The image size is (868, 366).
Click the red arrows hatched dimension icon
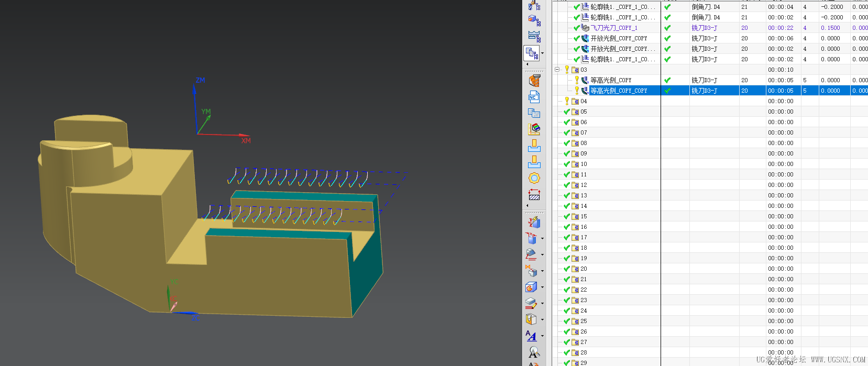point(534,194)
